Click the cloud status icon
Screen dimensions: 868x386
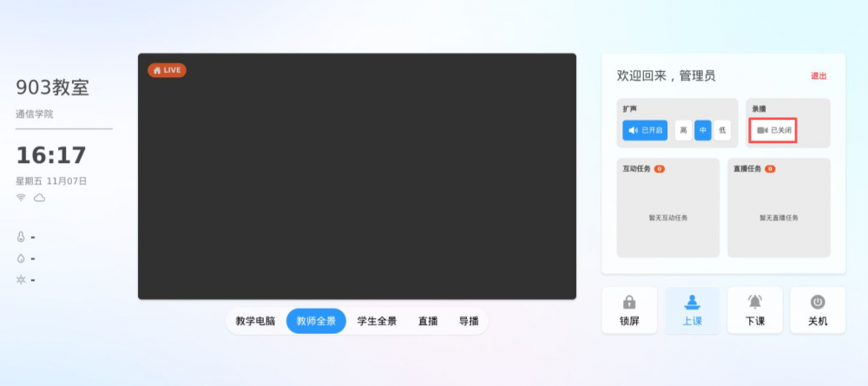[x=39, y=199]
